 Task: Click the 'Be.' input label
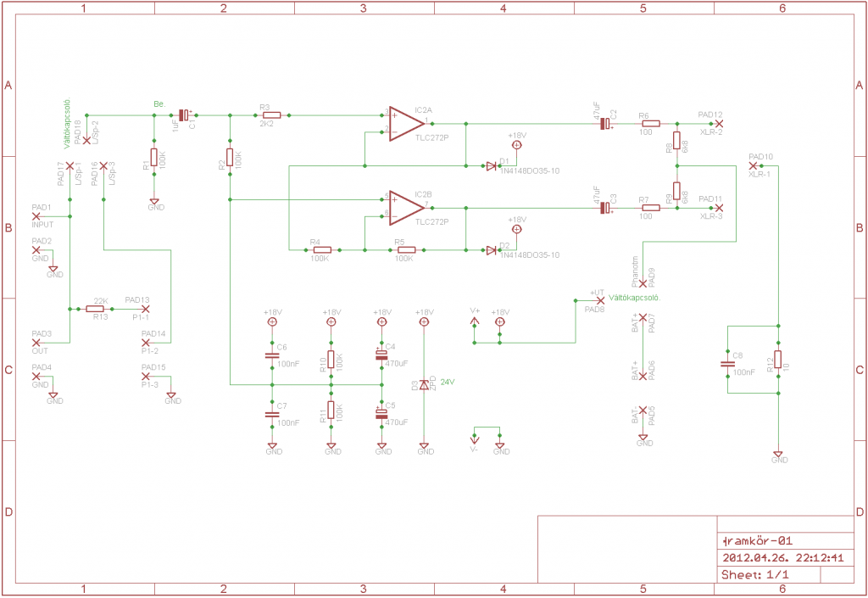159,104
